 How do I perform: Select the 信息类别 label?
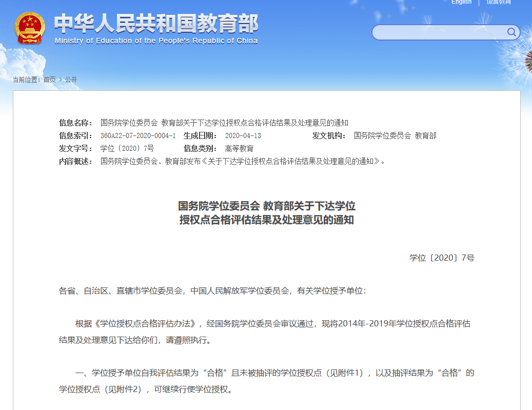click(200, 149)
